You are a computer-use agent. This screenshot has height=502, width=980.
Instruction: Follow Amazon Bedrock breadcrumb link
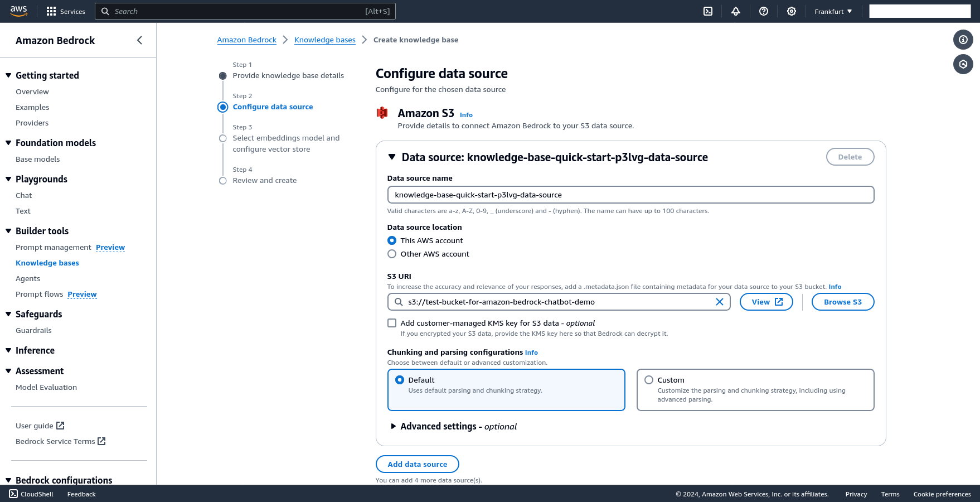(x=246, y=40)
